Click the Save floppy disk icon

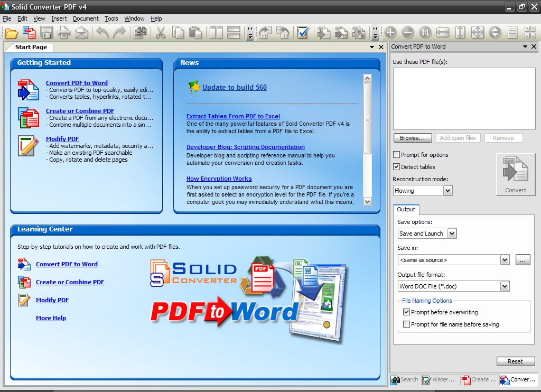46,33
